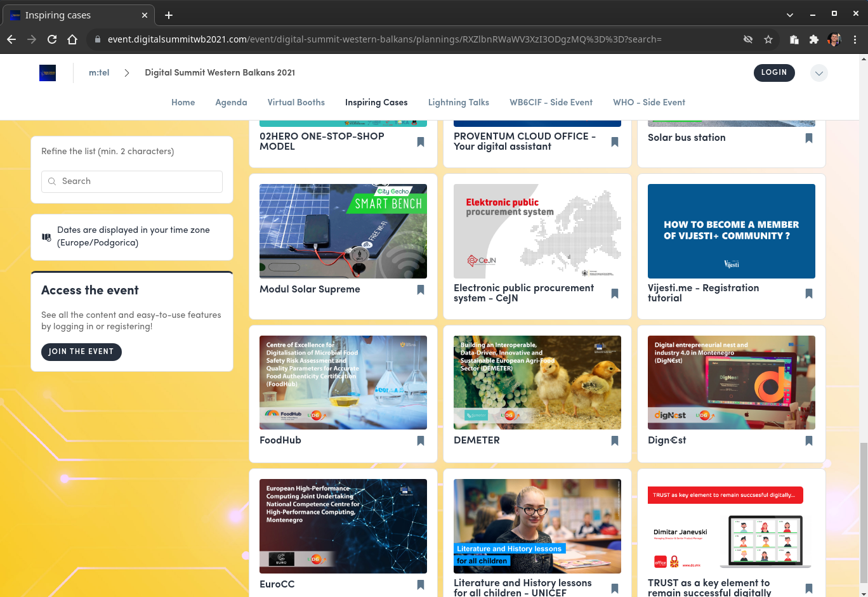Click the browser address bar URL
The height and width of the screenshot is (597, 868).
[385, 39]
